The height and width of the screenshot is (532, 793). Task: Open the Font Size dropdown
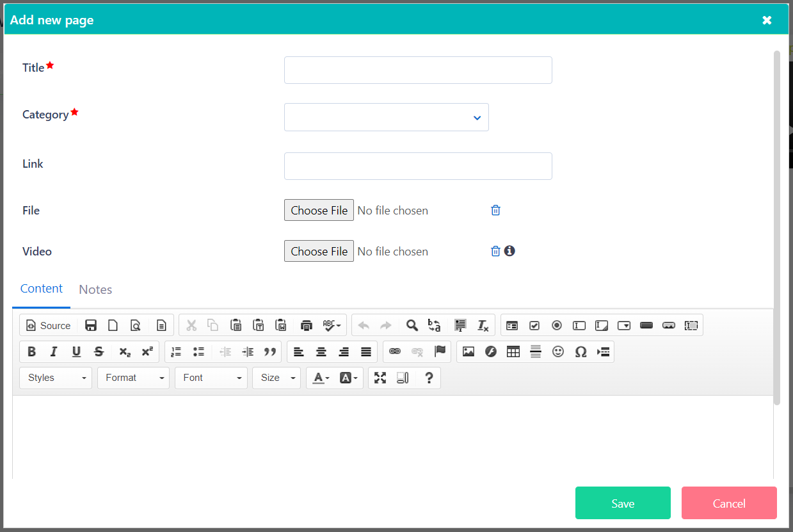pyautogui.click(x=276, y=378)
